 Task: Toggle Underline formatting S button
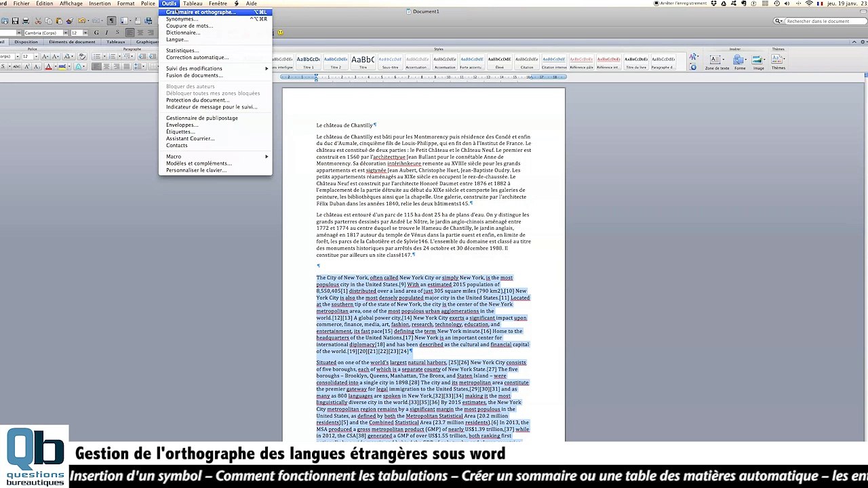(x=117, y=33)
